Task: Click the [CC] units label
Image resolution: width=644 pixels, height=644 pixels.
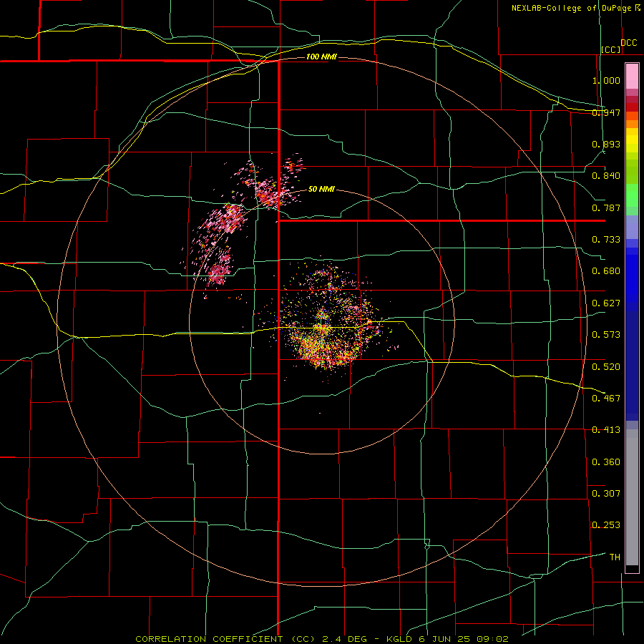Action: [x=611, y=49]
